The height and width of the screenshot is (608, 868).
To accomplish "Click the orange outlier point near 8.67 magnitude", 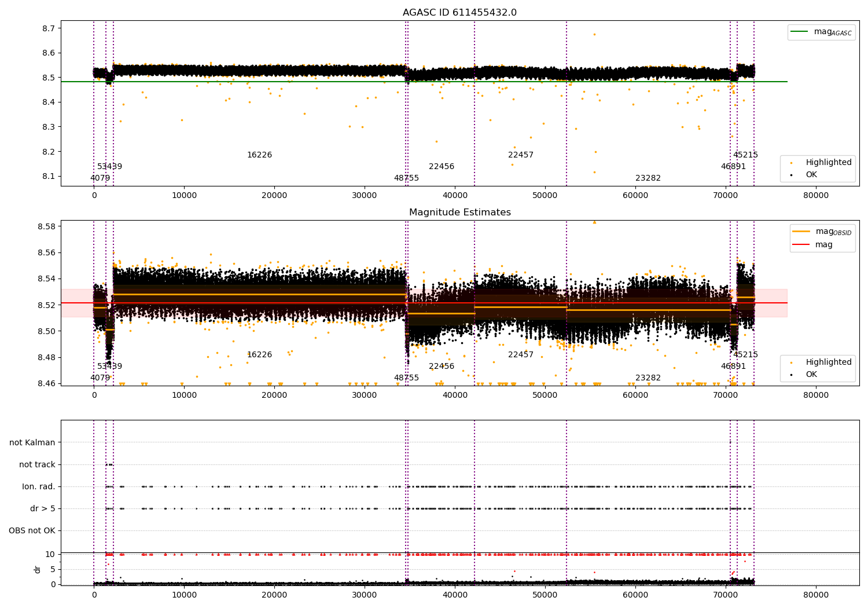I will tap(594, 34).
